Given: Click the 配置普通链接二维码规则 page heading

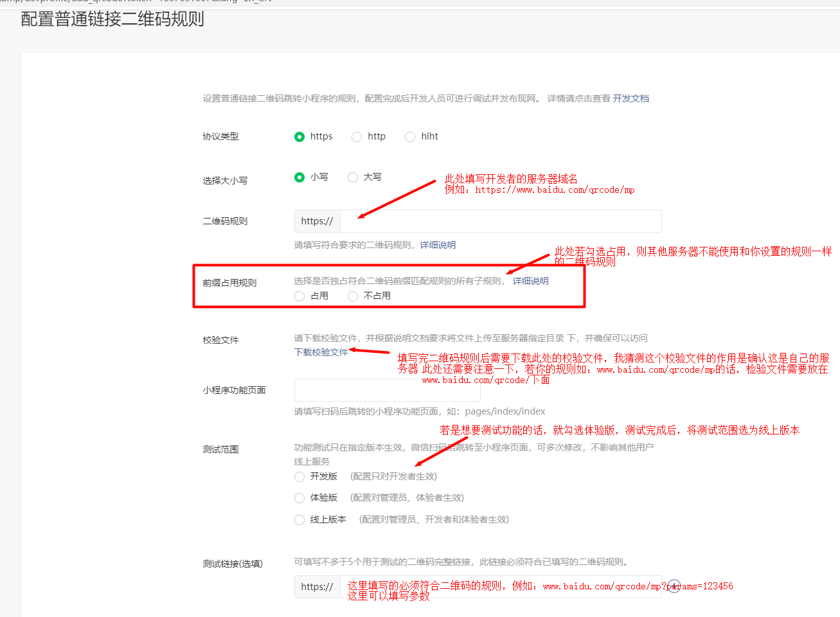Looking at the screenshot, I should pos(112,19).
